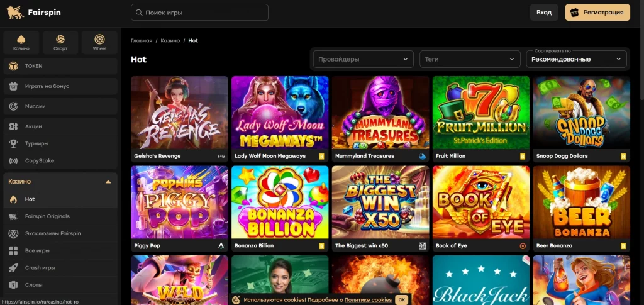Viewport: 644px width, 305px height.
Task: Open the Политике cookies link
Action: click(x=368, y=300)
